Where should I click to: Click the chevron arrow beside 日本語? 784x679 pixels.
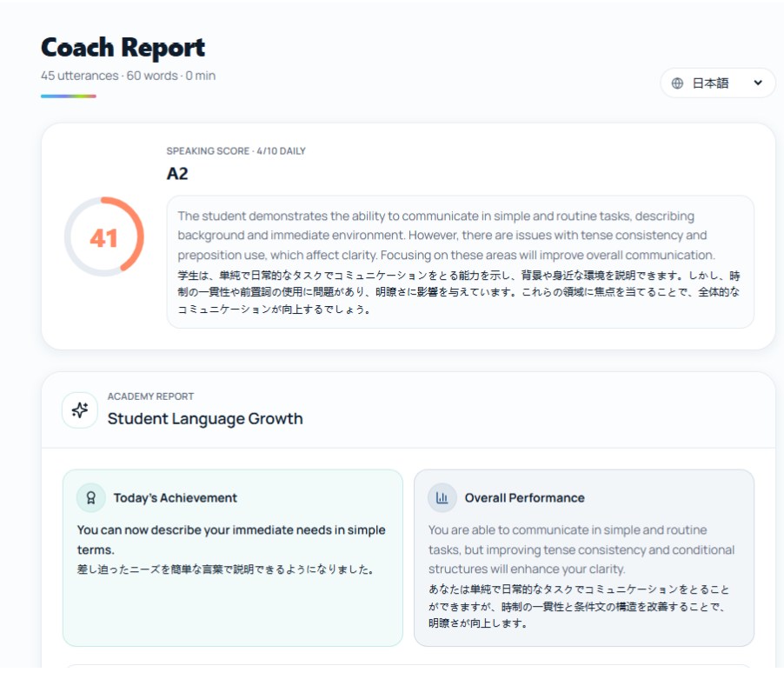coord(758,83)
